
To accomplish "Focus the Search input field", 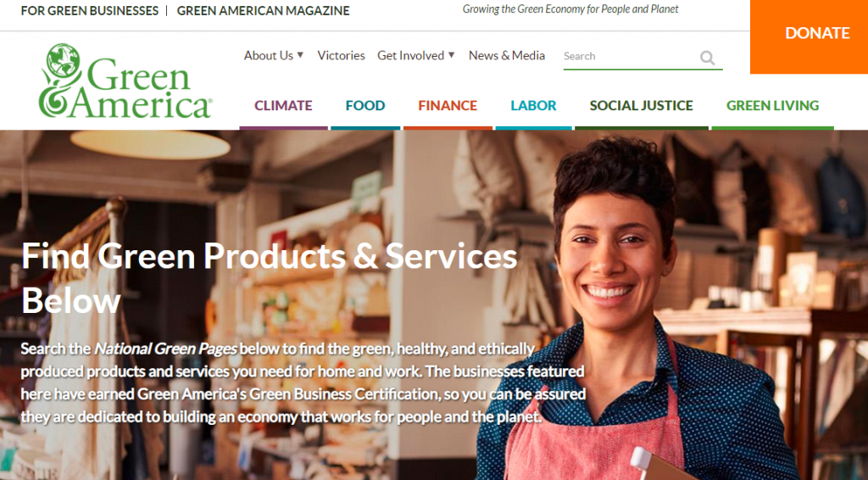I will point(630,57).
